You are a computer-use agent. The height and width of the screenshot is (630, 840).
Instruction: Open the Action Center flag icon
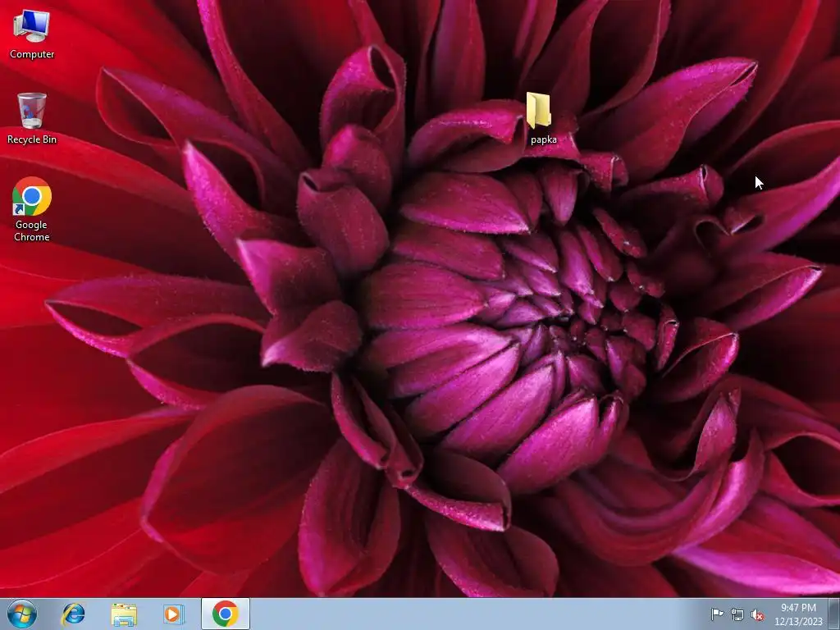[x=717, y=614]
